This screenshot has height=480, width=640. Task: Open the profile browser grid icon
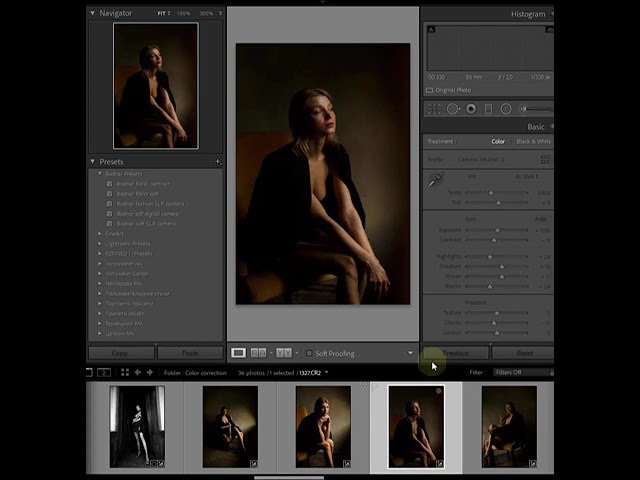[545, 159]
